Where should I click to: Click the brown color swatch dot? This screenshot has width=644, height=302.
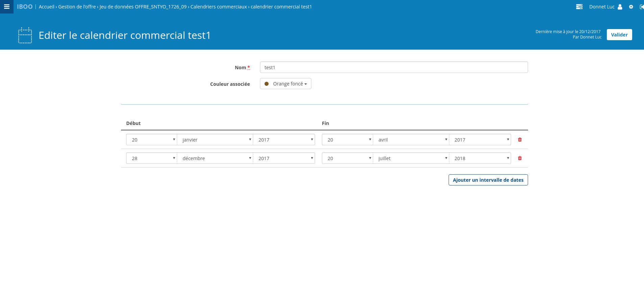[266, 84]
